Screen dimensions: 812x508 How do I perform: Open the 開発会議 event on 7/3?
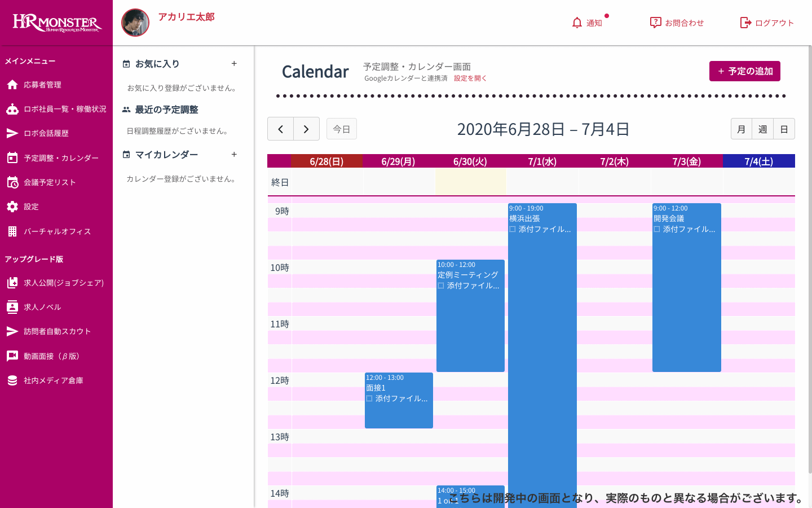687,287
